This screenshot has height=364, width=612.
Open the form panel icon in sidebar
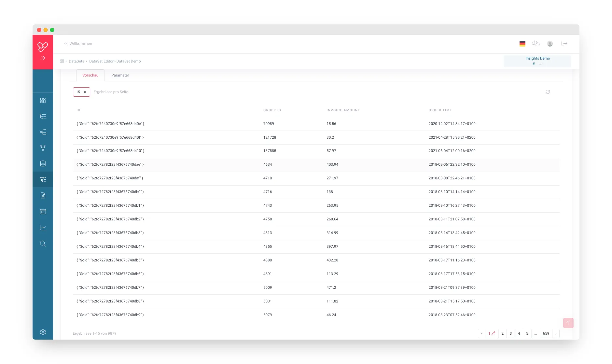pos(43,212)
